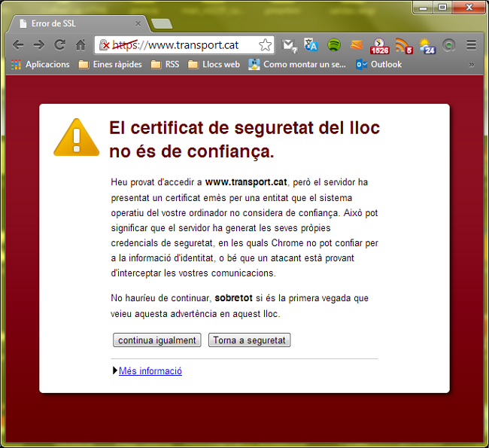Open the weather extension showing 24
The height and width of the screenshot is (448, 489).
tap(427, 46)
